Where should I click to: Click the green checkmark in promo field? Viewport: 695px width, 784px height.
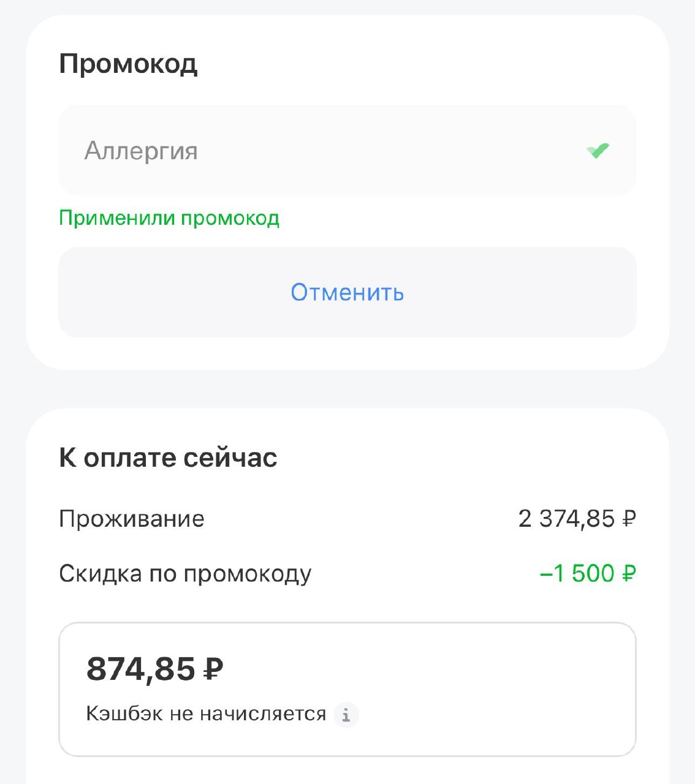point(598,150)
